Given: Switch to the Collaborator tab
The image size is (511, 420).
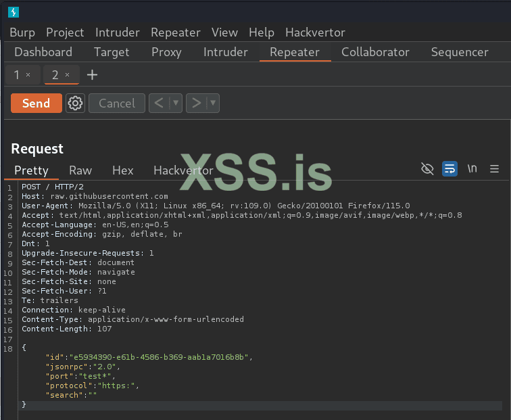Looking at the screenshot, I should point(375,52).
